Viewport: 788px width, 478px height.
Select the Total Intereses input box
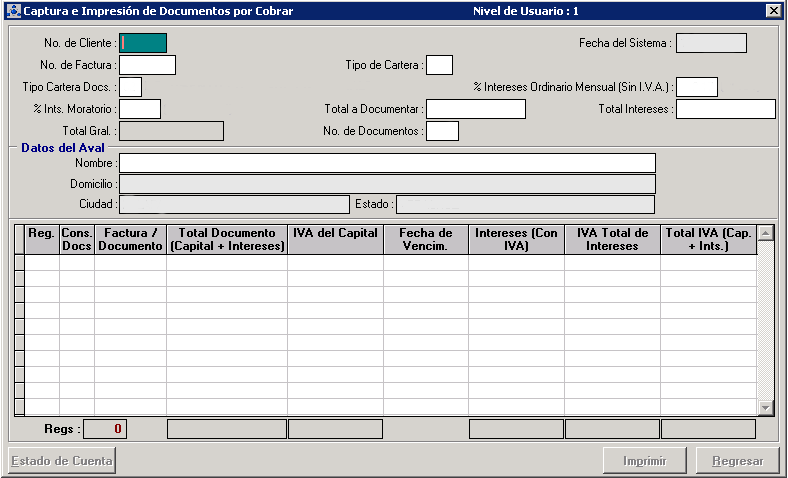click(726, 109)
